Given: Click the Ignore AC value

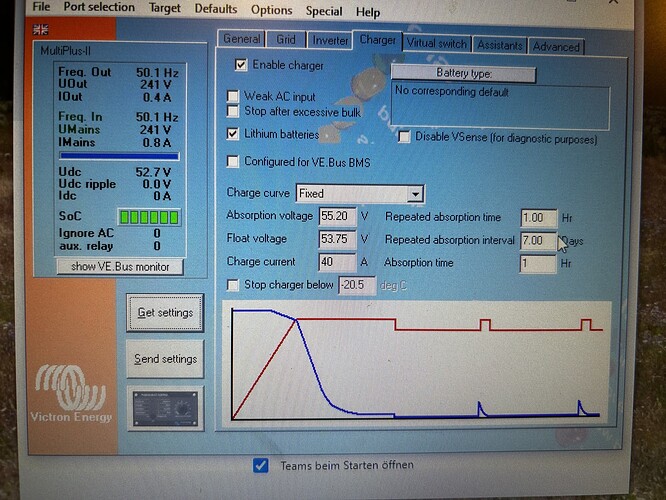Looking at the screenshot, I should pos(157,233).
